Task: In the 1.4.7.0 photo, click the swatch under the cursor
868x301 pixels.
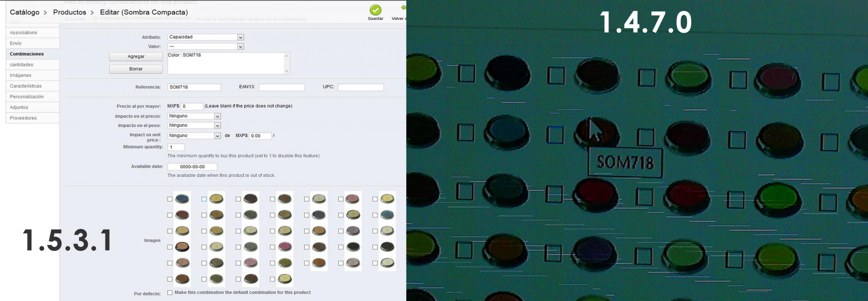Action: point(597,133)
